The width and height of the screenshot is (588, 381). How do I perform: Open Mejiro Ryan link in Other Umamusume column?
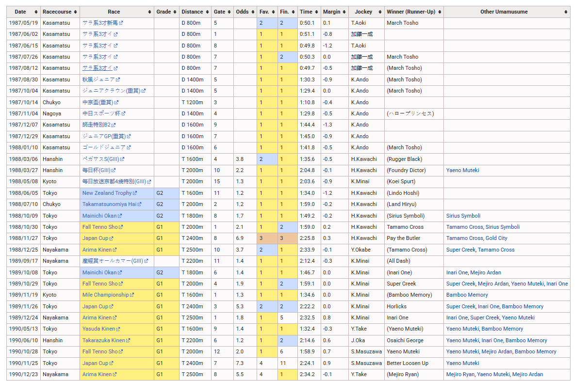pyautogui.click(x=460, y=374)
